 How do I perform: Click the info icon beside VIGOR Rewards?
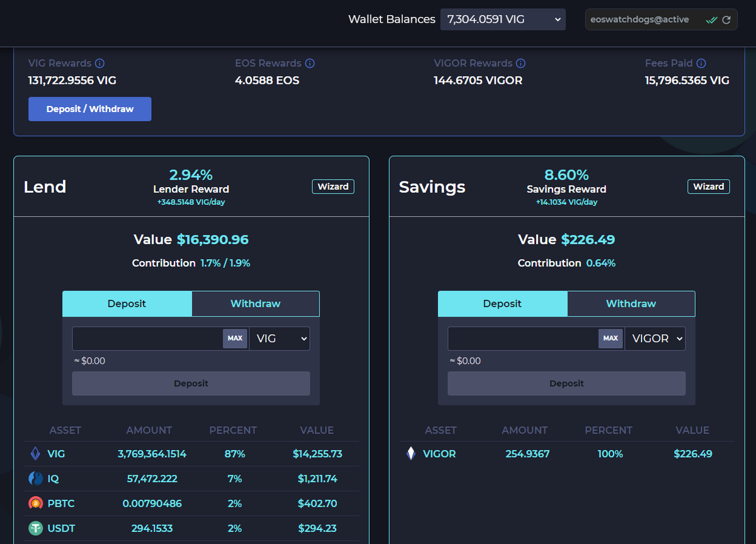(x=520, y=63)
